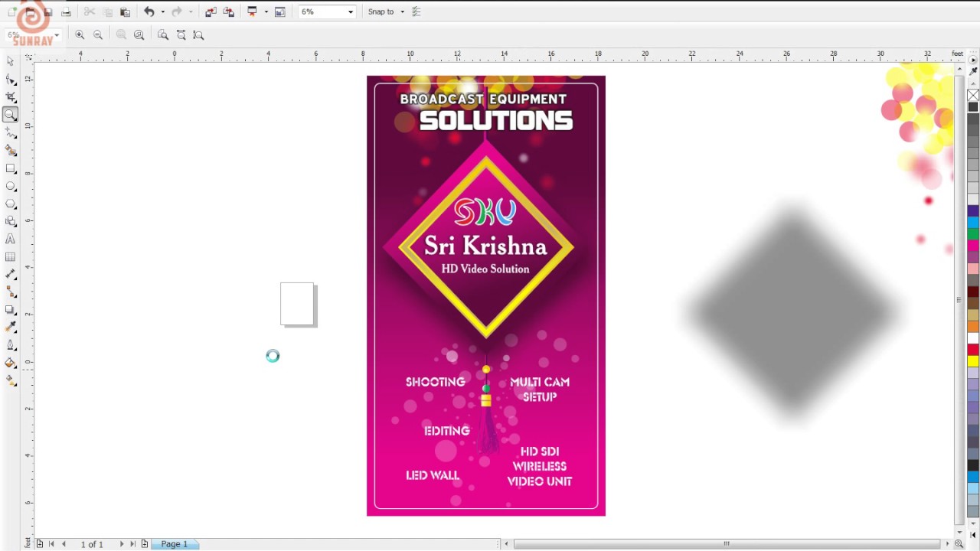The width and height of the screenshot is (980, 551).
Task: Select the Dimension tool
Action: pos(10,275)
